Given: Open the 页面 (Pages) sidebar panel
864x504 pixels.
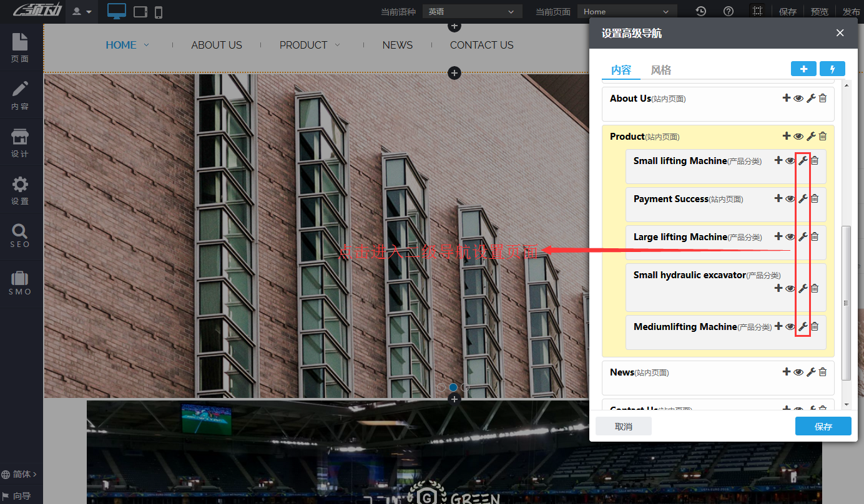Looking at the screenshot, I should click(20, 47).
